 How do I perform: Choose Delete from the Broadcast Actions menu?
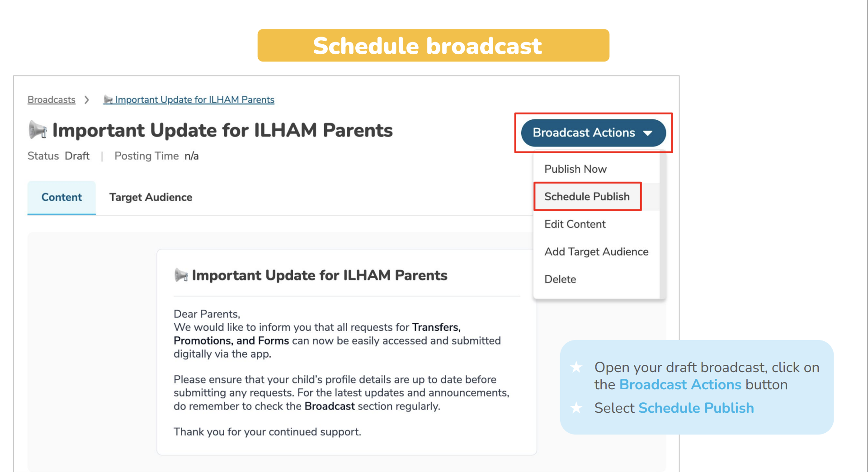pyautogui.click(x=560, y=279)
